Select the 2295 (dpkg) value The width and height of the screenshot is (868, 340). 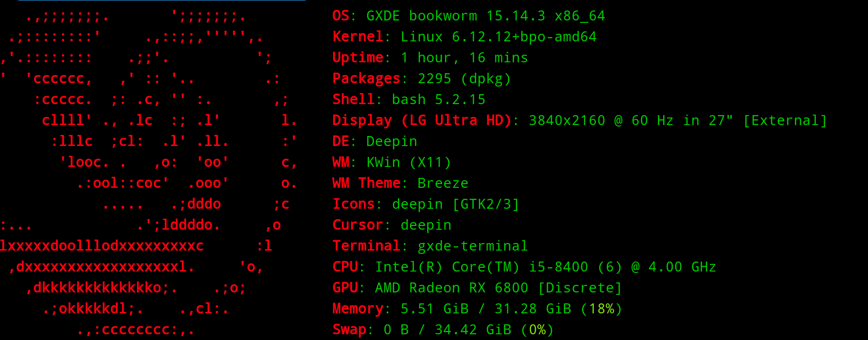[464, 78]
